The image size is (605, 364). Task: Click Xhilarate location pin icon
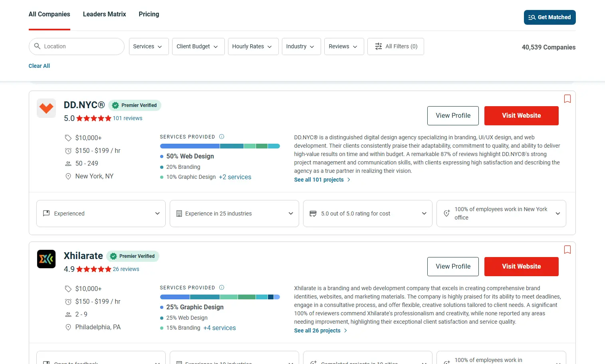[68, 327]
